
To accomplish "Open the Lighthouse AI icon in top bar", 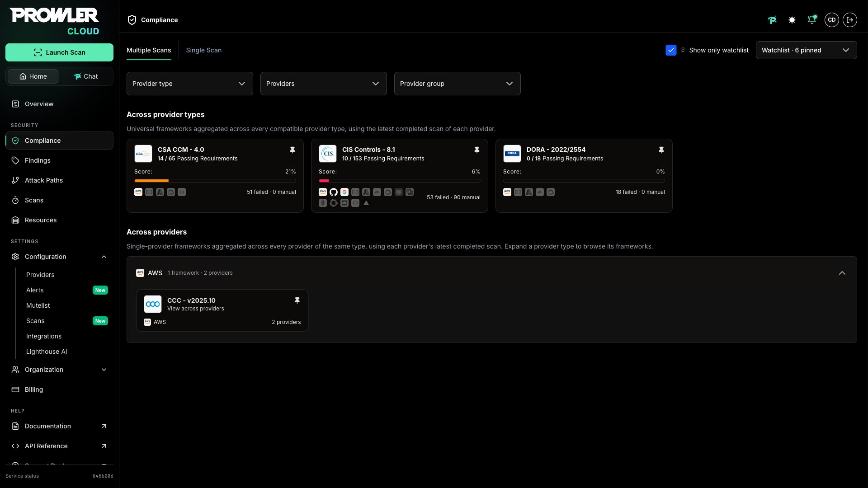I will 772,20.
